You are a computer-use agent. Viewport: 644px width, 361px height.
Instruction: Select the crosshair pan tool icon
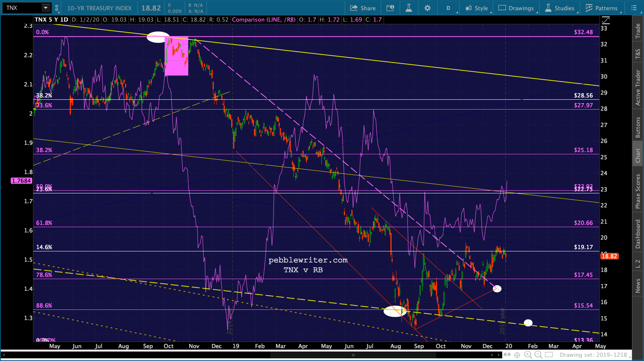[517, 355]
